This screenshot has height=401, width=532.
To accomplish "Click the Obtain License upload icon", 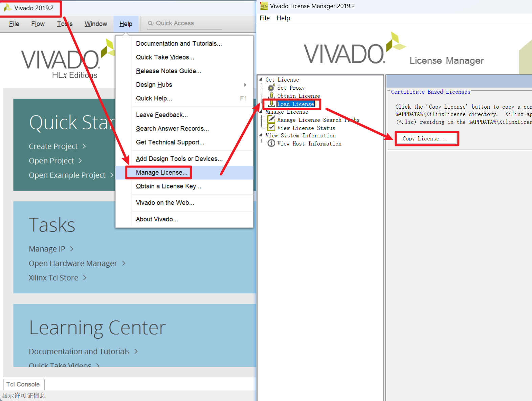I will click(271, 95).
